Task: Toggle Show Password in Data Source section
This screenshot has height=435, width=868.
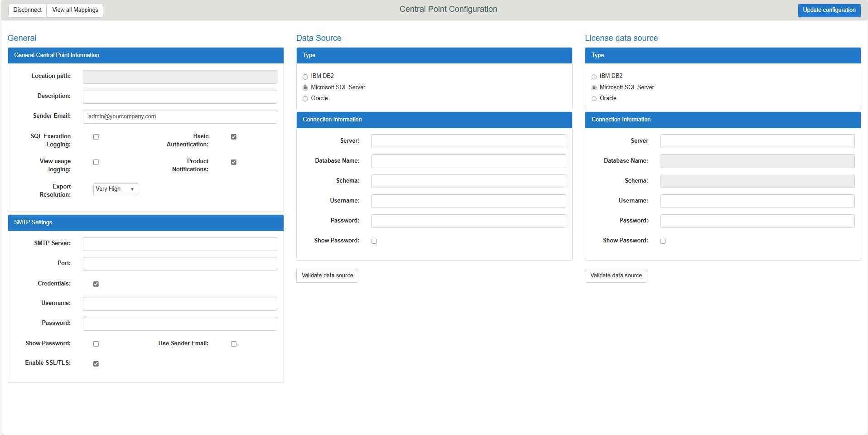Action: tap(374, 241)
